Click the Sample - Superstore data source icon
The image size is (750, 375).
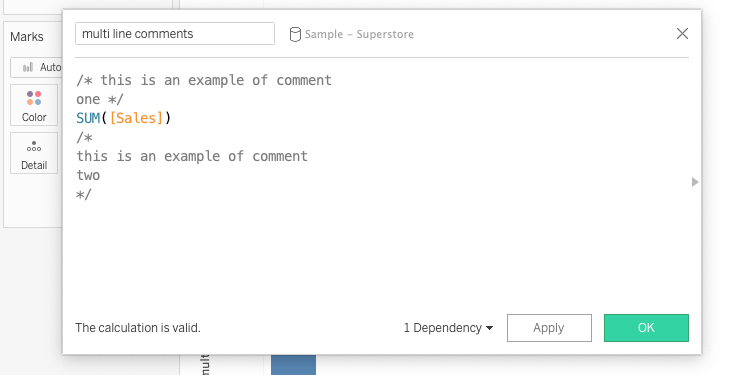[x=295, y=34]
